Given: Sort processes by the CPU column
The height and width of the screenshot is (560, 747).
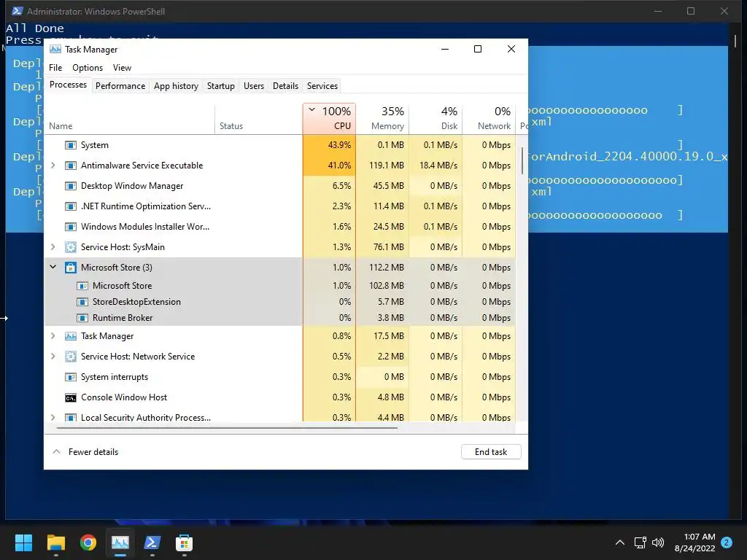Looking at the screenshot, I should coord(329,119).
